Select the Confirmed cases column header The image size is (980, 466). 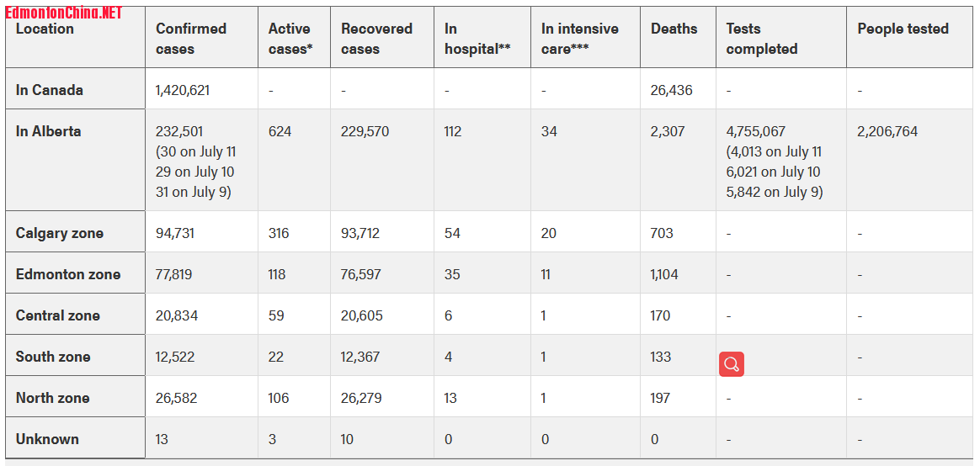tap(191, 39)
